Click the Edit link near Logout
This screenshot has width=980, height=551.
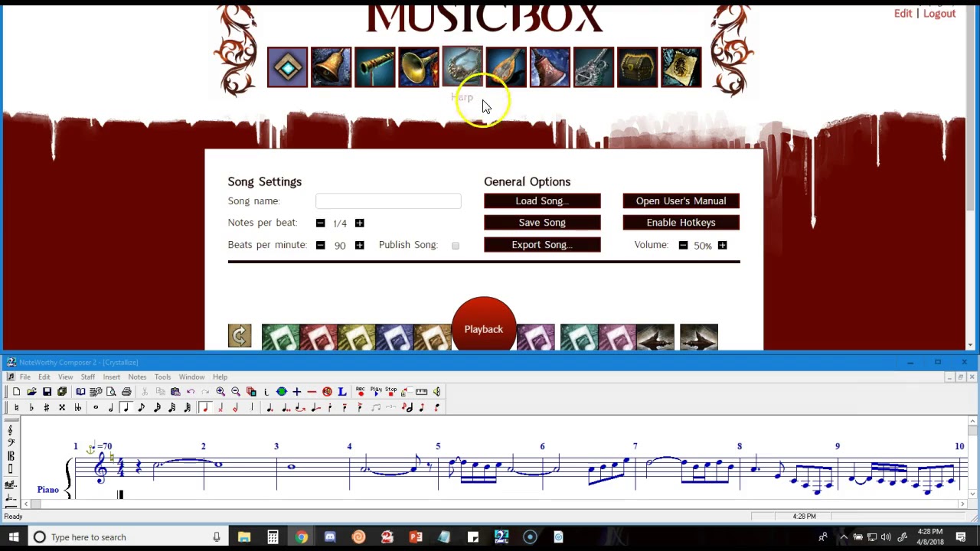point(903,14)
